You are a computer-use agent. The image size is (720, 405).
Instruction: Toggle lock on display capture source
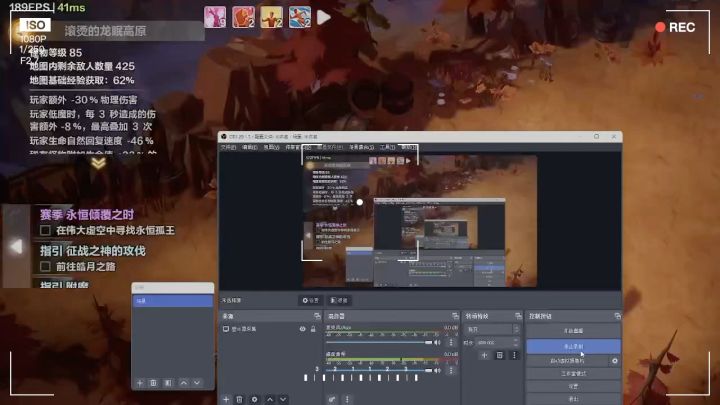click(313, 329)
